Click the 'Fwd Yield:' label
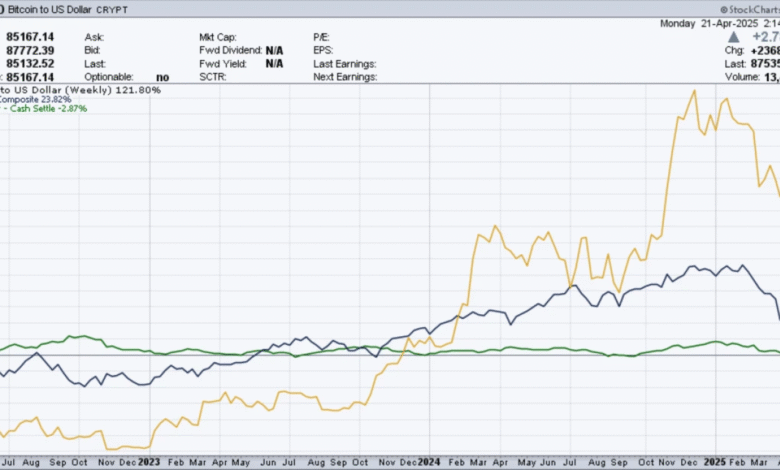 pyautogui.click(x=223, y=64)
